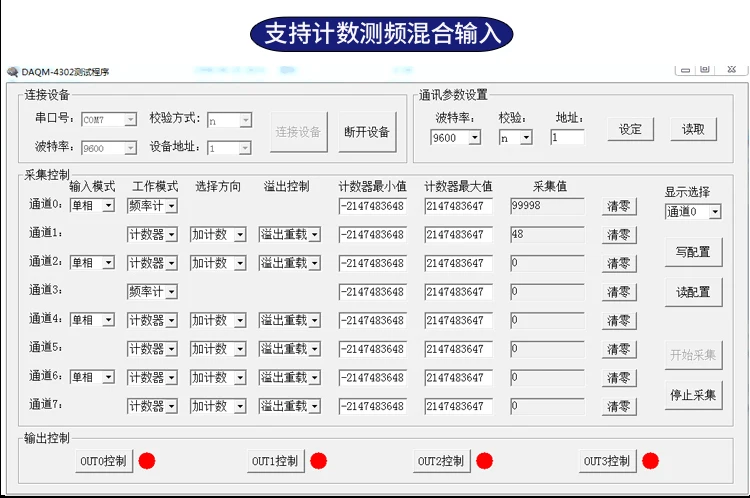The width and height of the screenshot is (750, 498).
Task: Open 通道4 溢出控制 溢出重载 dropdown
Action: pos(289,320)
